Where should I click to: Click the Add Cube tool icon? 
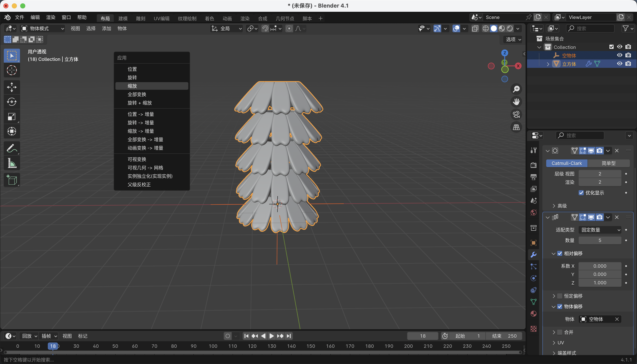coord(12,180)
